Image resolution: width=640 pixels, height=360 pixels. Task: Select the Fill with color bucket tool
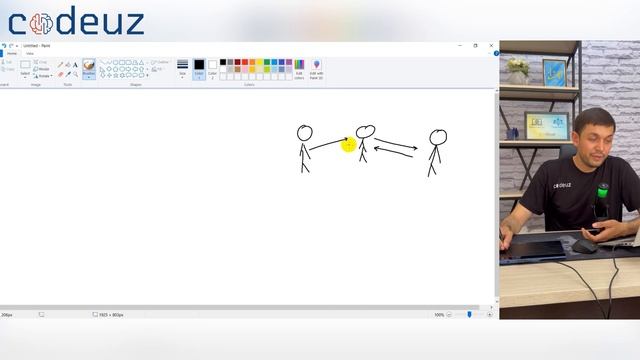[68, 64]
